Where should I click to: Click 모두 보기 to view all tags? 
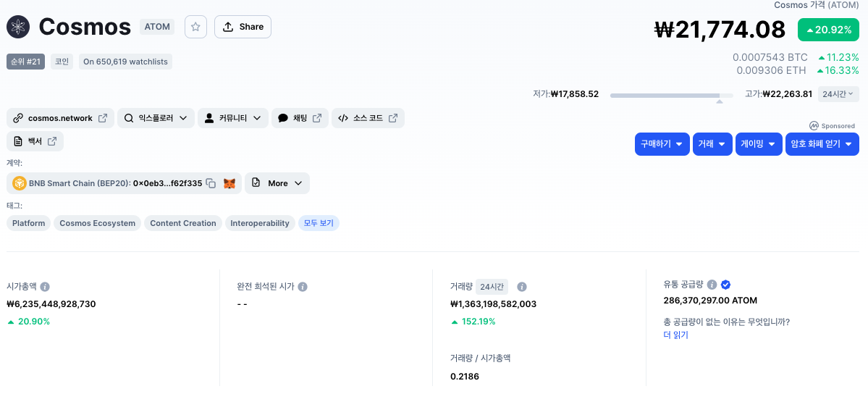(319, 223)
